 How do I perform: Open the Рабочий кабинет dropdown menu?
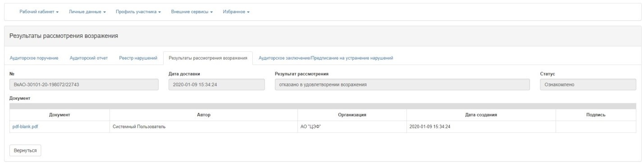click(39, 12)
